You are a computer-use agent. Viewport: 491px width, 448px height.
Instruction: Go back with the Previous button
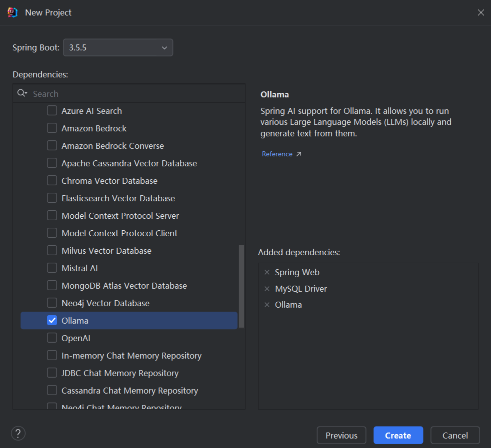[341, 435]
